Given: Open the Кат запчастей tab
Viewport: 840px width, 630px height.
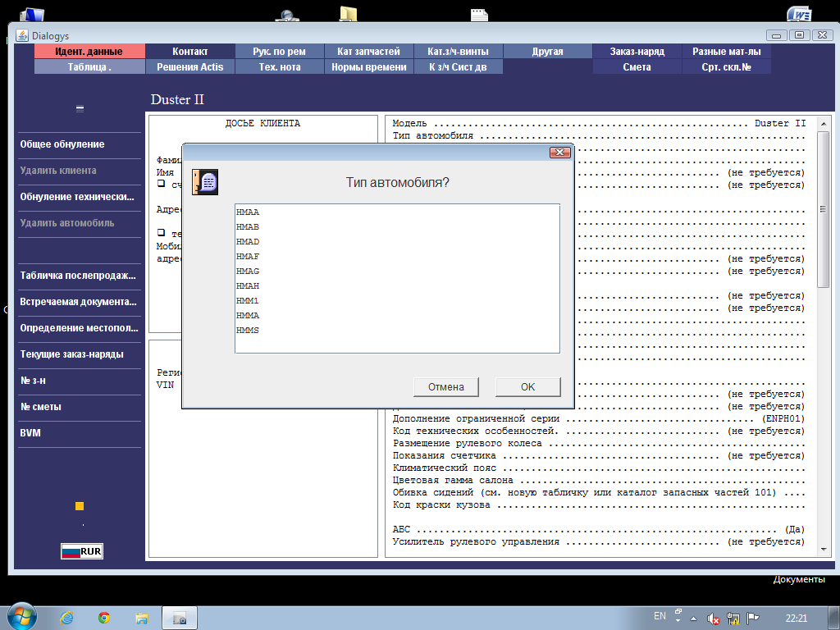Looking at the screenshot, I should click(x=368, y=52).
